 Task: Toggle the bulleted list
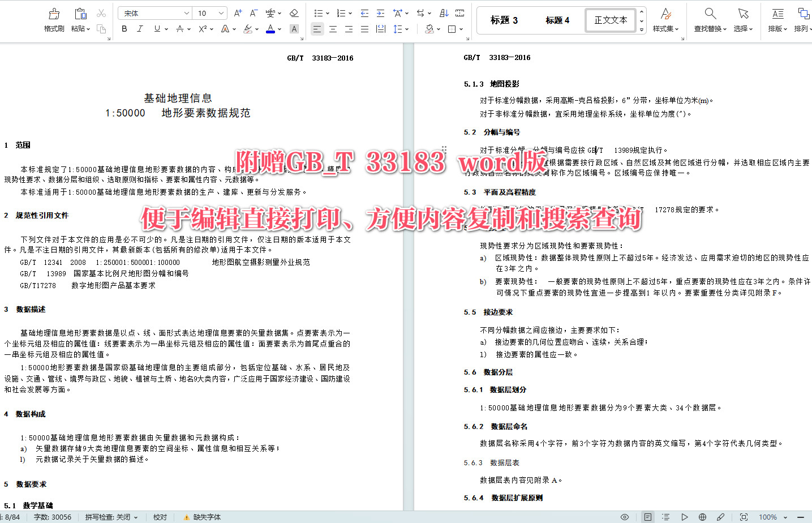pos(319,12)
